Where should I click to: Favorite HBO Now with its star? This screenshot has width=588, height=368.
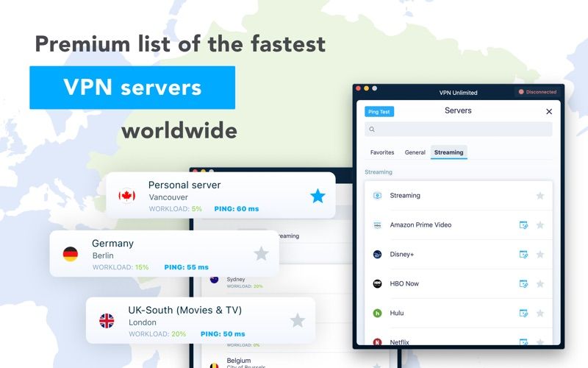click(540, 283)
